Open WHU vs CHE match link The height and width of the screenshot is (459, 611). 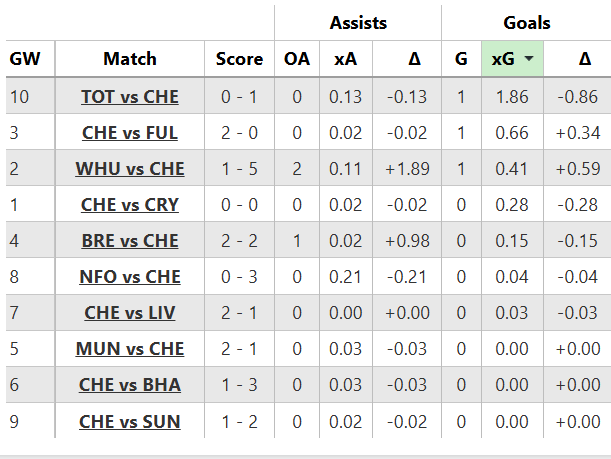tap(130, 169)
